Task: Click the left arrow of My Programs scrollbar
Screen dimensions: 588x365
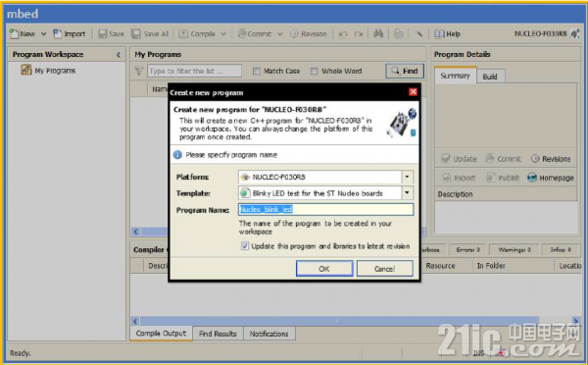Action: tap(135, 232)
